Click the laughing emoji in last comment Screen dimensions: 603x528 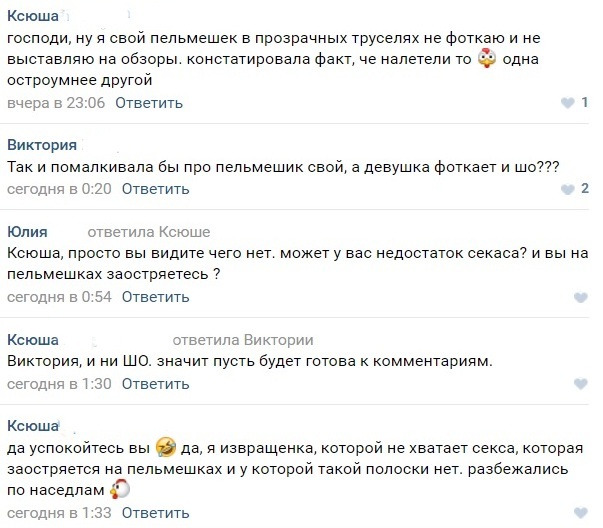pos(166,444)
